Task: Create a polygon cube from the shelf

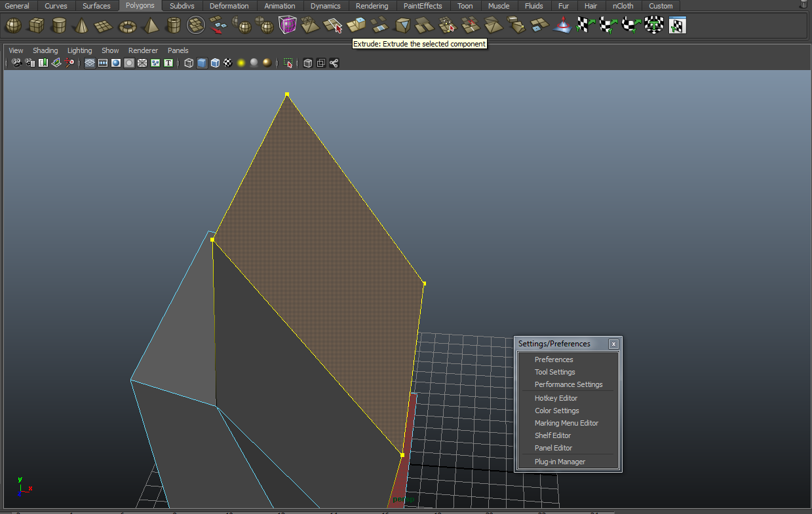Action: pyautogui.click(x=37, y=25)
